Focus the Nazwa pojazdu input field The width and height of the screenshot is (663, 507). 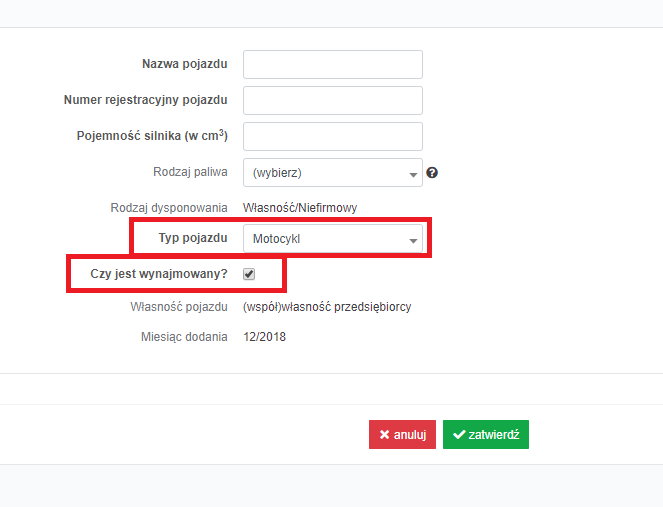point(333,64)
